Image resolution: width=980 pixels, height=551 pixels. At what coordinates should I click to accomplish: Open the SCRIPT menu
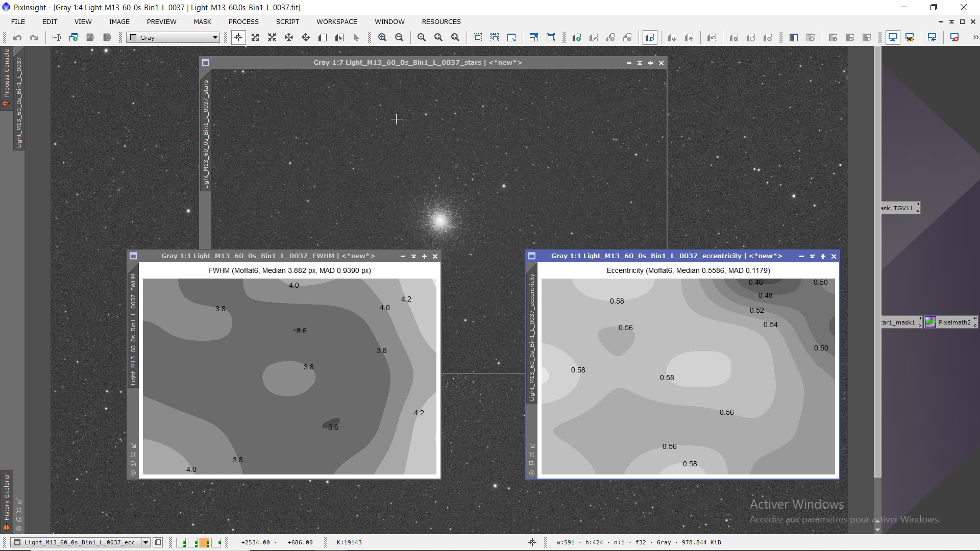[x=287, y=22]
